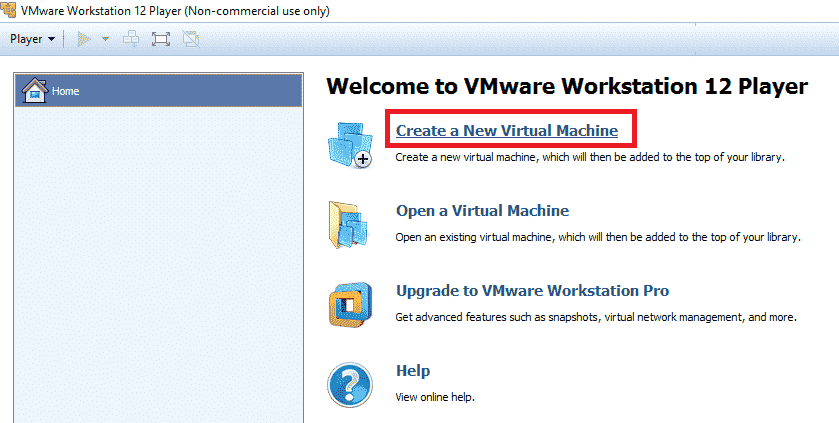
Task: Open the Player menu dropdown
Action: [32, 39]
